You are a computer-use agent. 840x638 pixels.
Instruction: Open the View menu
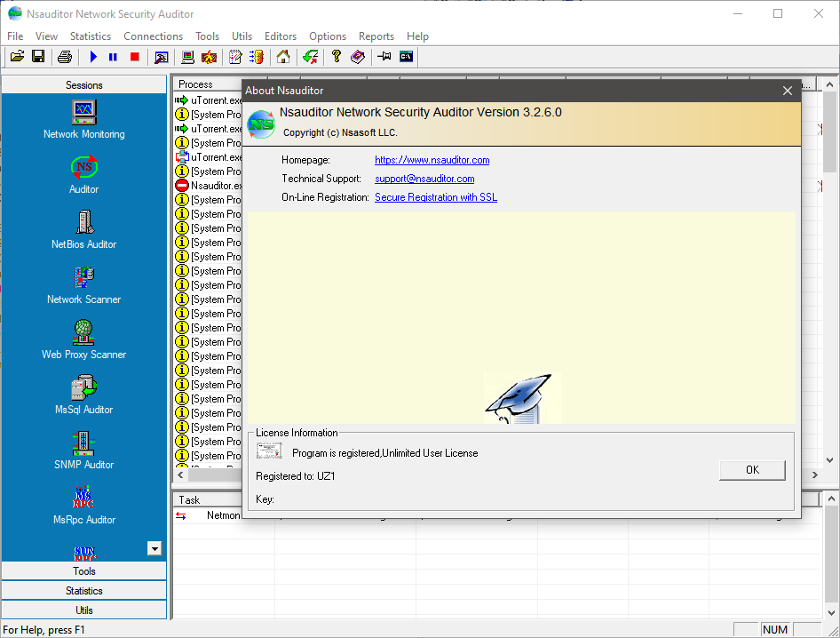coord(46,36)
